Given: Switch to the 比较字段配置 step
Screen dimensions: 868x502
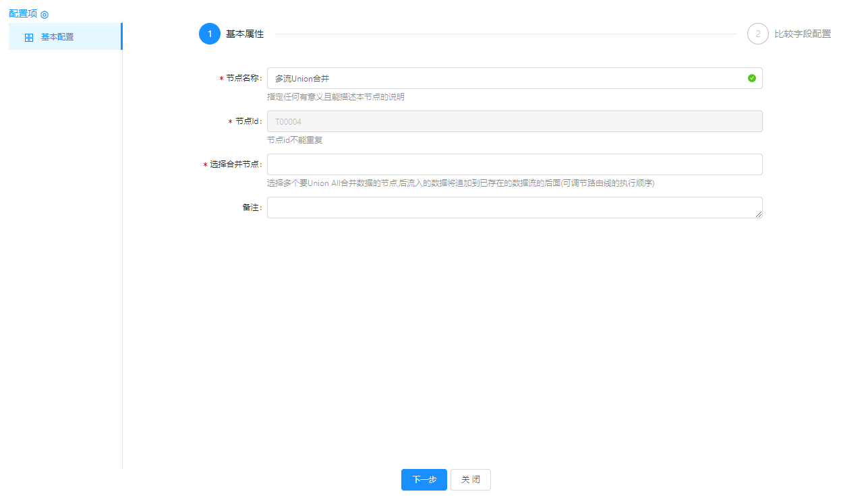Looking at the screenshot, I should click(x=802, y=34).
